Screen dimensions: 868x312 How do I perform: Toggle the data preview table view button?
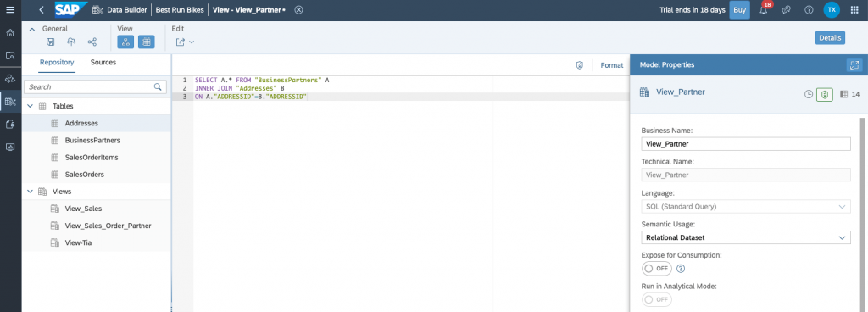pyautogui.click(x=146, y=42)
